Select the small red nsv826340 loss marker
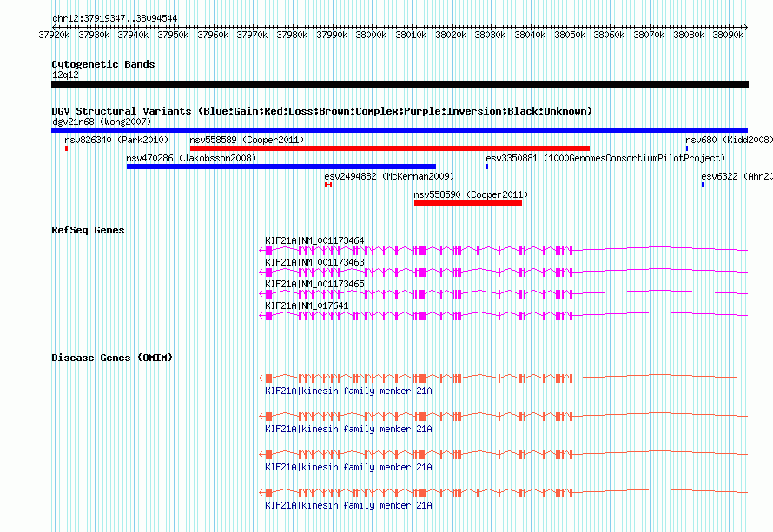The height and width of the screenshot is (532, 773). [x=66, y=148]
